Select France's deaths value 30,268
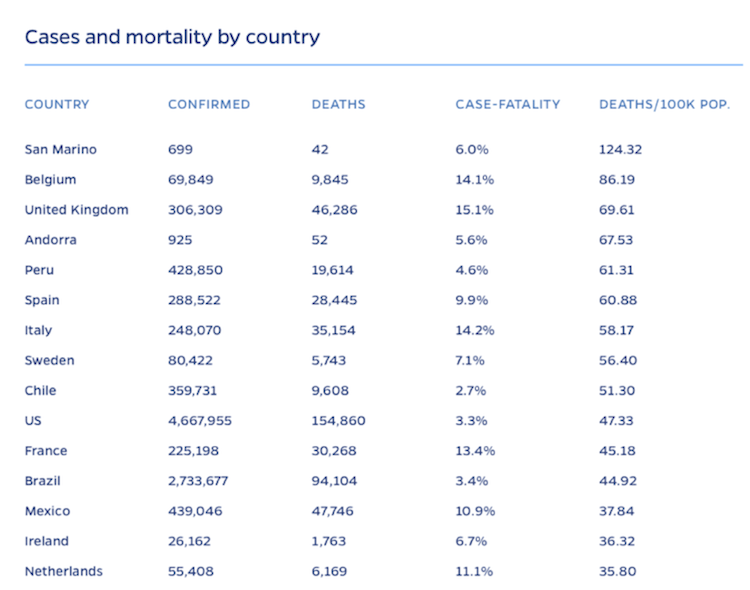The height and width of the screenshot is (590, 750). click(334, 451)
